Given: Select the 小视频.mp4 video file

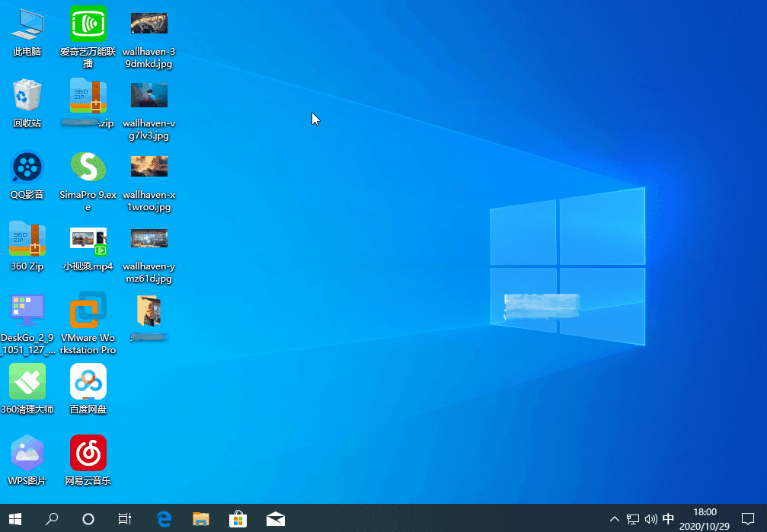Looking at the screenshot, I should click(x=88, y=249).
